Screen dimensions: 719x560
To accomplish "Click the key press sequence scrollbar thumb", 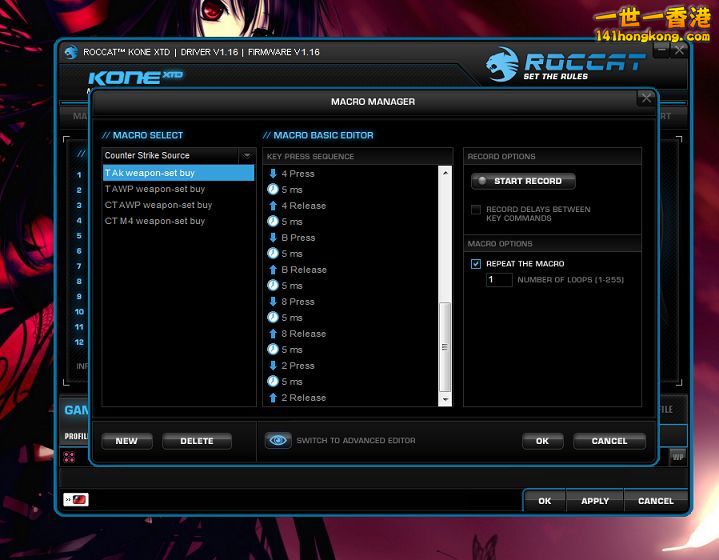I will click(x=445, y=347).
